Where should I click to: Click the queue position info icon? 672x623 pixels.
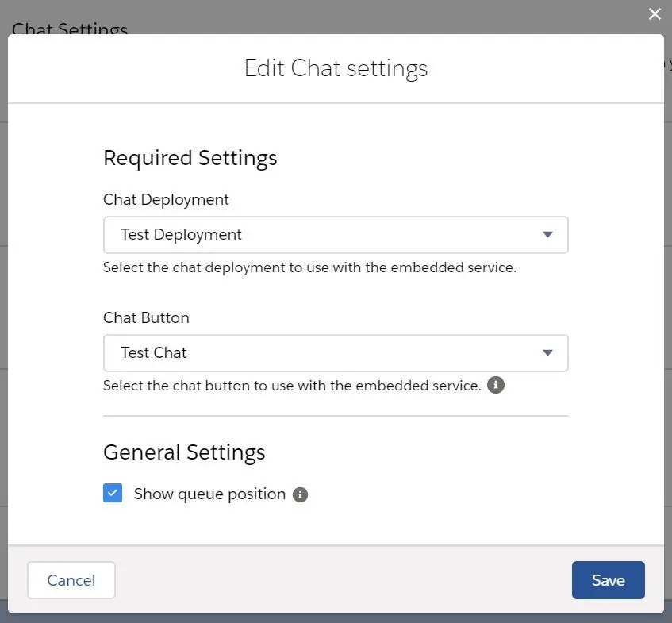pyautogui.click(x=300, y=494)
